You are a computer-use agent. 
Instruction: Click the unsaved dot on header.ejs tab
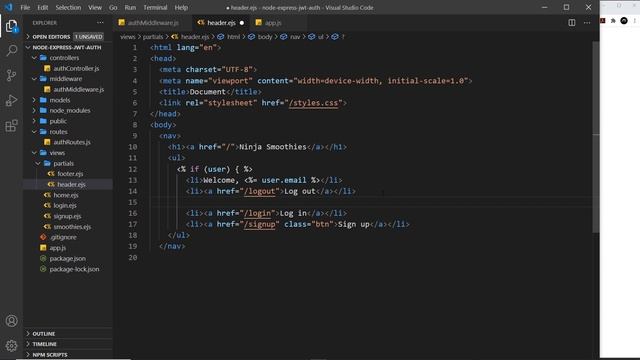pyautogui.click(x=242, y=23)
